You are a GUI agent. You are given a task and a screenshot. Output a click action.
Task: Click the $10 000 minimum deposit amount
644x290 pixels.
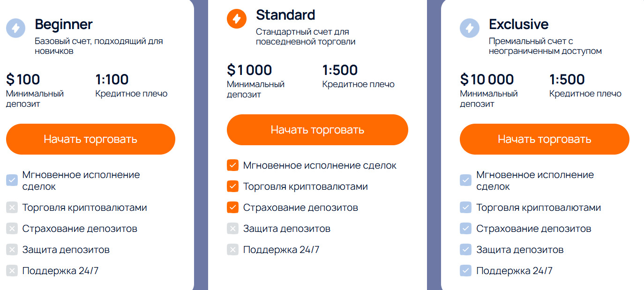click(x=487, y=79)
